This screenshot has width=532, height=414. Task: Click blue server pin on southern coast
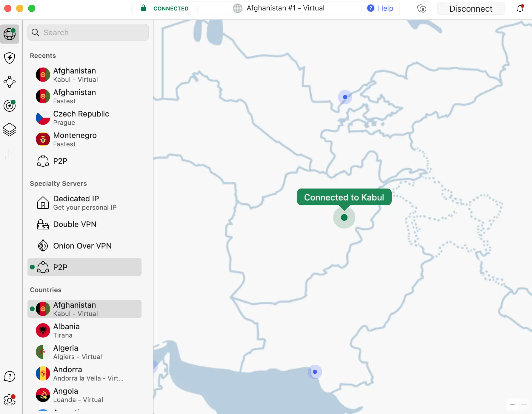(x=315, y=372)
